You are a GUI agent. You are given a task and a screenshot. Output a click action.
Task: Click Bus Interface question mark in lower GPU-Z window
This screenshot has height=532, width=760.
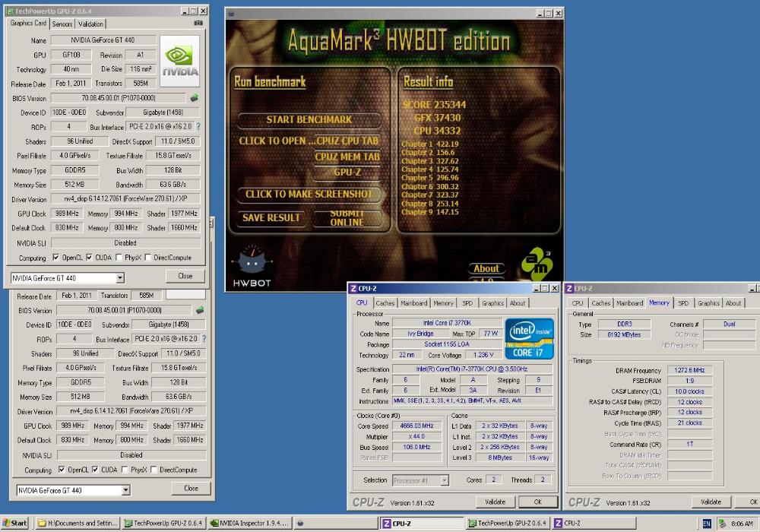(204, 339)
